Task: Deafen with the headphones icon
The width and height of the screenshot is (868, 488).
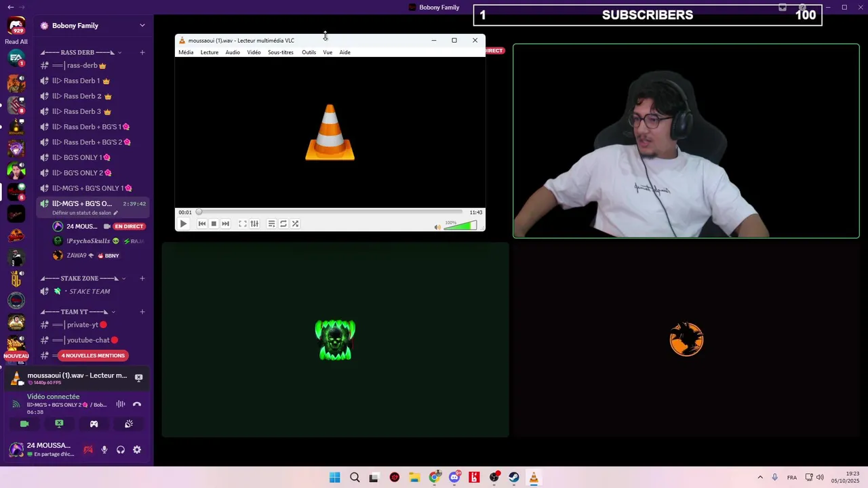Action: click(121, 449)
